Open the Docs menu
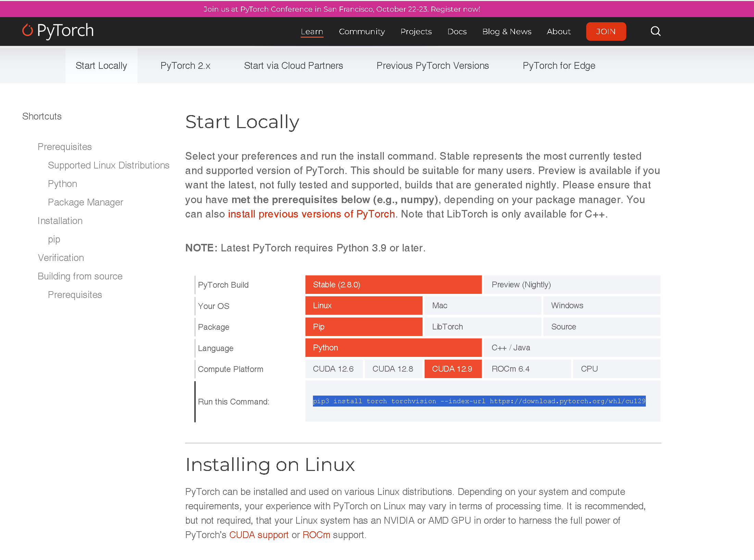 click(457, 32)
